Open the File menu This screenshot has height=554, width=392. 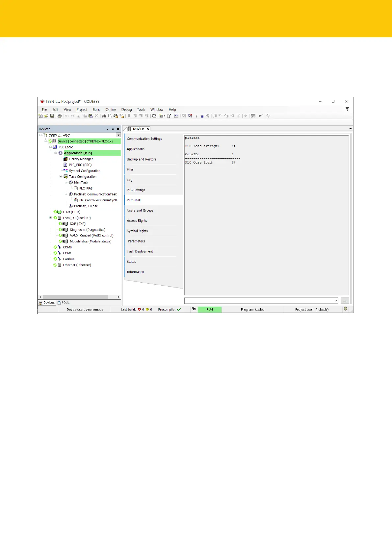point(44,110)
